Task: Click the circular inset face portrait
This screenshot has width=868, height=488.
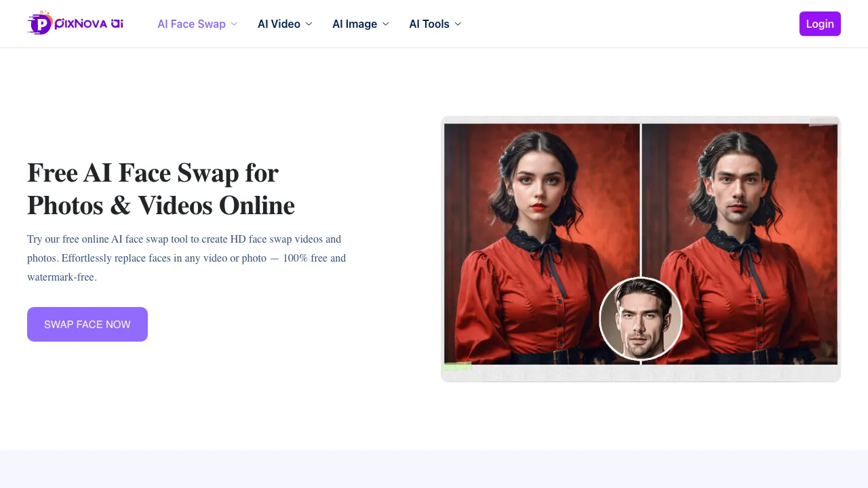Action: click(641, 319)
